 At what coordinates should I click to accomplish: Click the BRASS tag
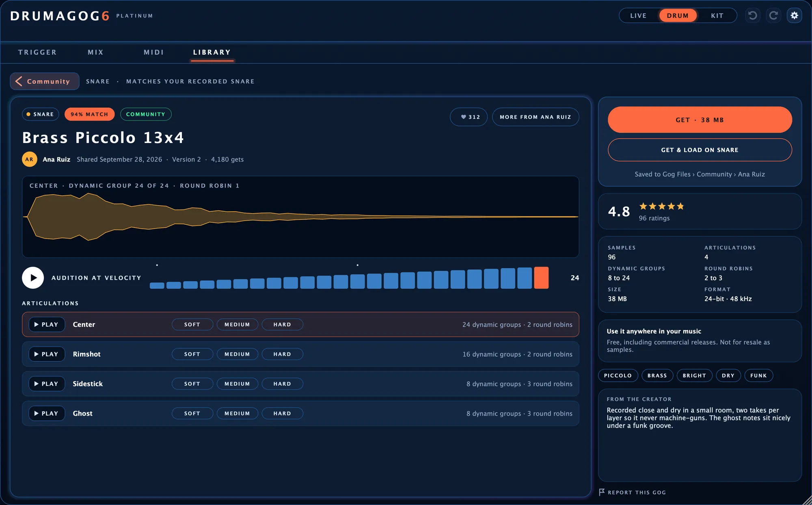coord(657,376)
